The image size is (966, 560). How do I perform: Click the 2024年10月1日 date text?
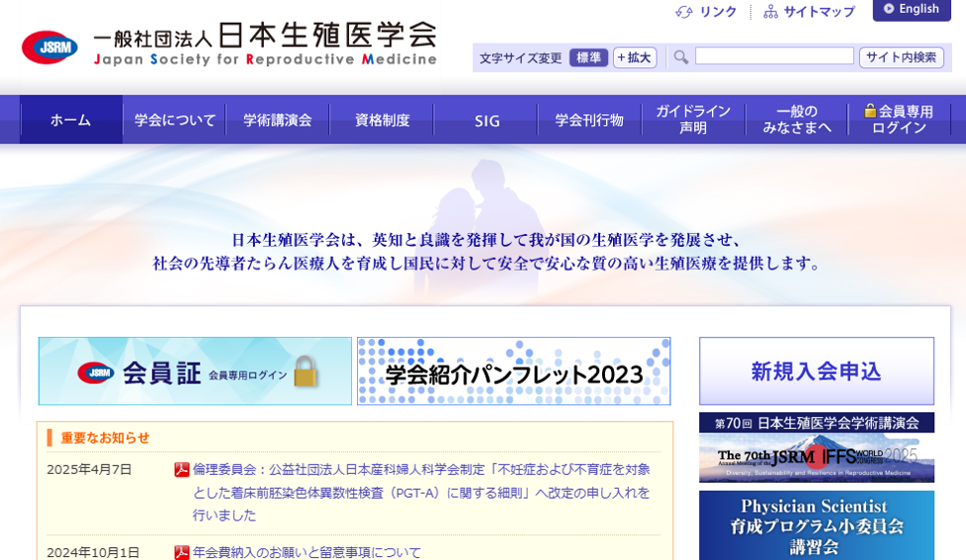click(93, 553)
